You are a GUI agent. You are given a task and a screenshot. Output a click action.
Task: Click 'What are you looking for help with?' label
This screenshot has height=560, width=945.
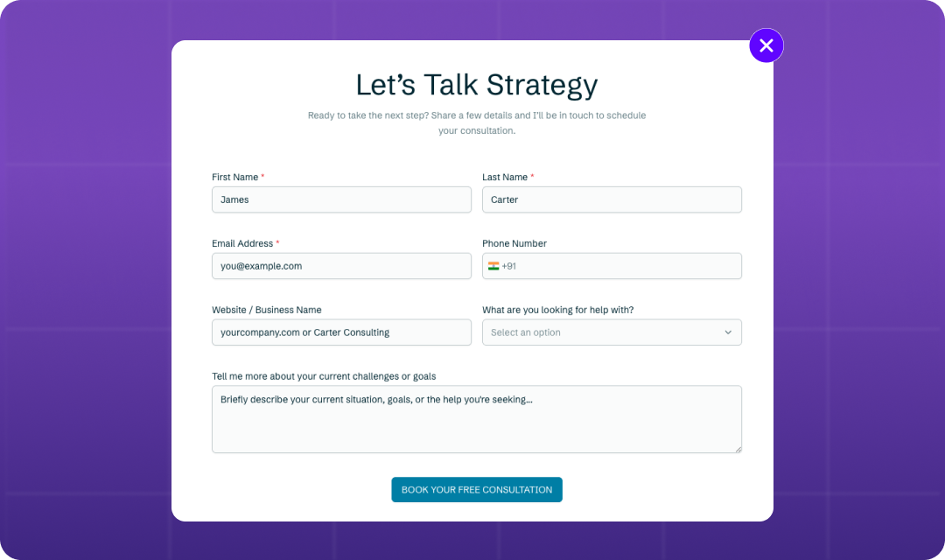[557, 310]
